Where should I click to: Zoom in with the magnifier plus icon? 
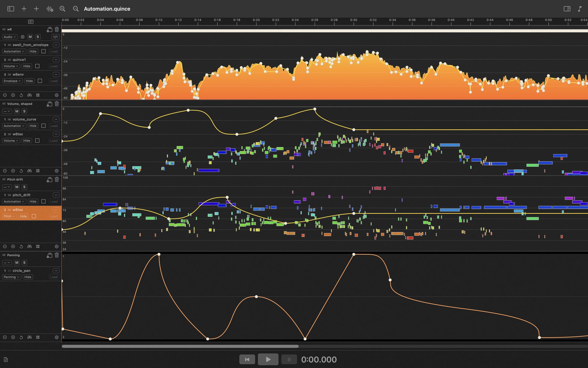(x=62, y=9)
